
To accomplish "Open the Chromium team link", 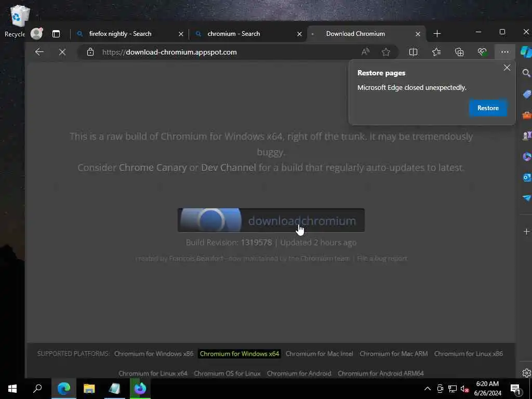I will tap(325, 259).
